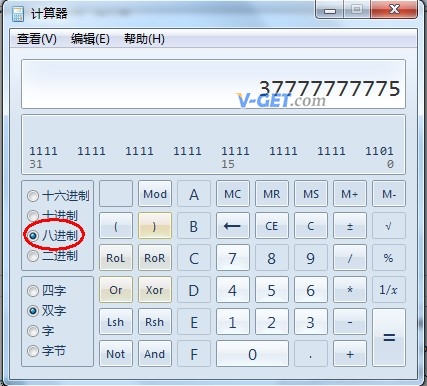This screenshot has width=427, height=386.
Task: Toggle the rightmost 1101 bit group
Action: [379, 151]
